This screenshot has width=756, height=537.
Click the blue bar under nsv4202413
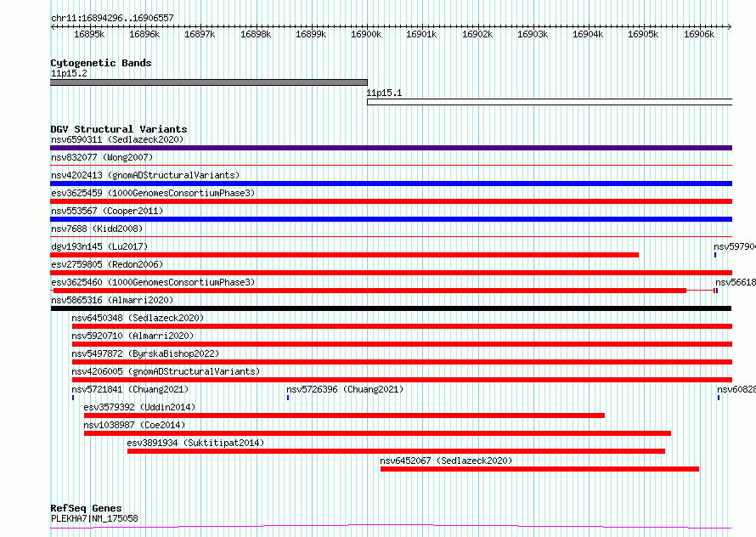[x=392, y=184]
